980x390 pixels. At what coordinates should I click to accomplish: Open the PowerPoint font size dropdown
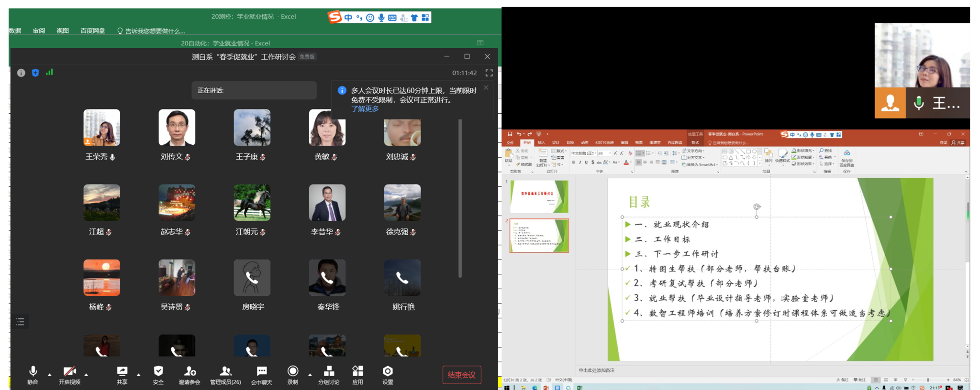point(610,153)
